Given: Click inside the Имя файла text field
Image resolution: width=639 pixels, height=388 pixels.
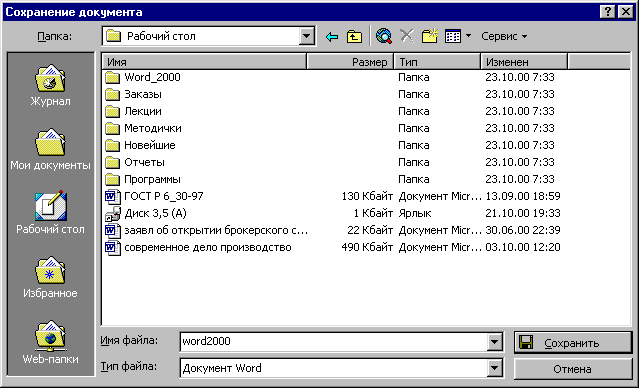Looking at the screenshot, I should (x=333, y=342).
